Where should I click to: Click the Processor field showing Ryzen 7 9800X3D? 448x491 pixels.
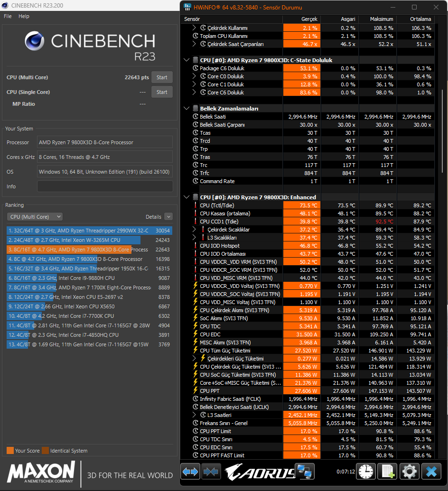(105, 142)
